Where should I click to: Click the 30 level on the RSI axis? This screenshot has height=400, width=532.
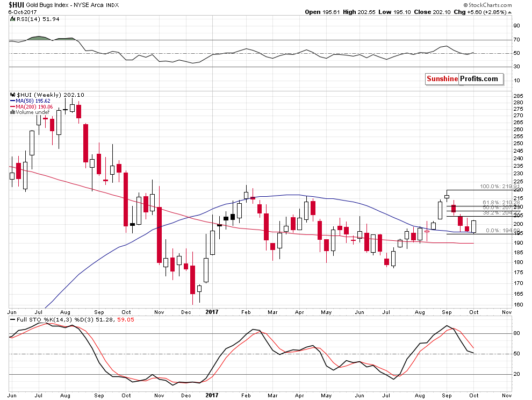[x=516, y=67]
